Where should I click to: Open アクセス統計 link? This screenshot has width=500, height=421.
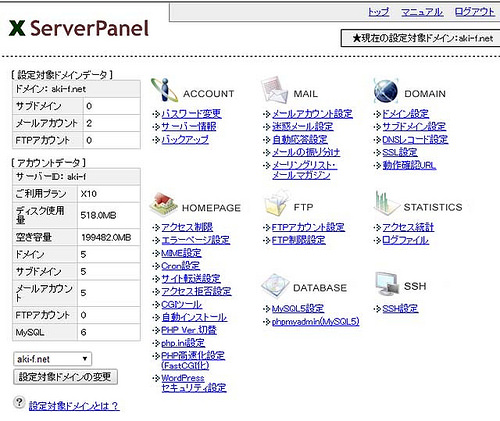coord(408,227)
